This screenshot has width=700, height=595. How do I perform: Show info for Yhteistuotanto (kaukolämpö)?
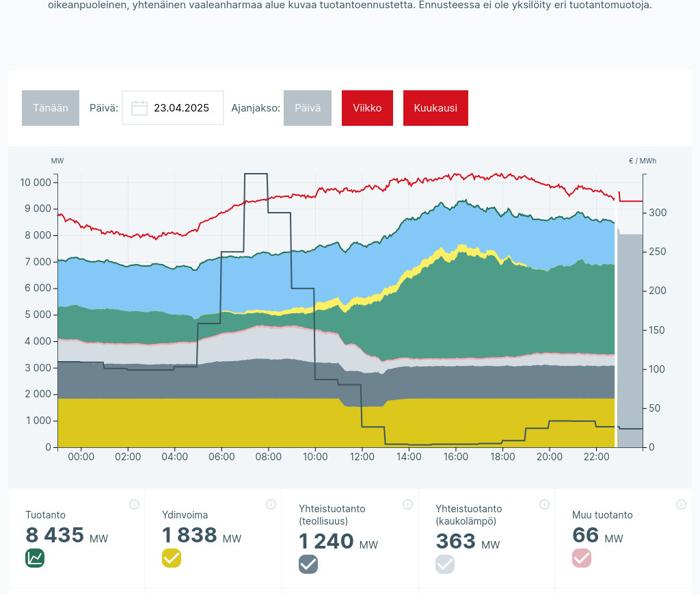pos(544,505)
